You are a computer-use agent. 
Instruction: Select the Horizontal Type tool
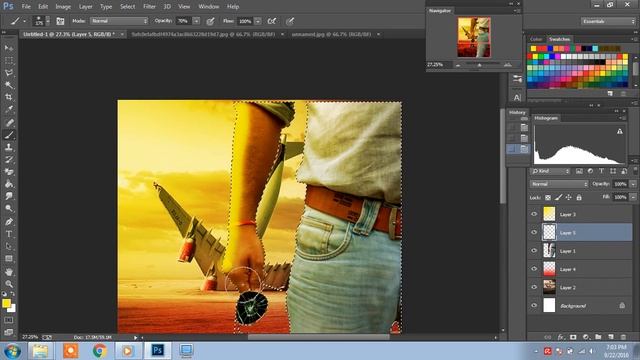coord(9,234)
